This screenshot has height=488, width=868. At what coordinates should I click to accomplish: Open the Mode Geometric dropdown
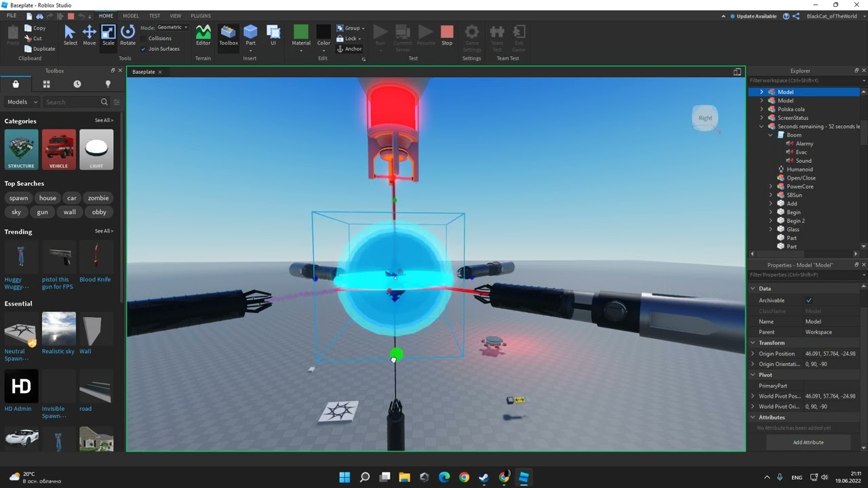(172, 28)
